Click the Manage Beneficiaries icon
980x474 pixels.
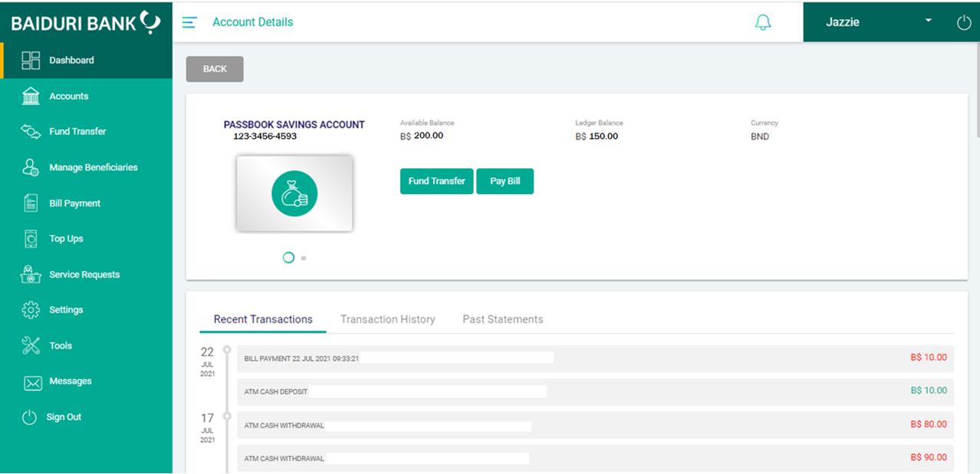31,167
